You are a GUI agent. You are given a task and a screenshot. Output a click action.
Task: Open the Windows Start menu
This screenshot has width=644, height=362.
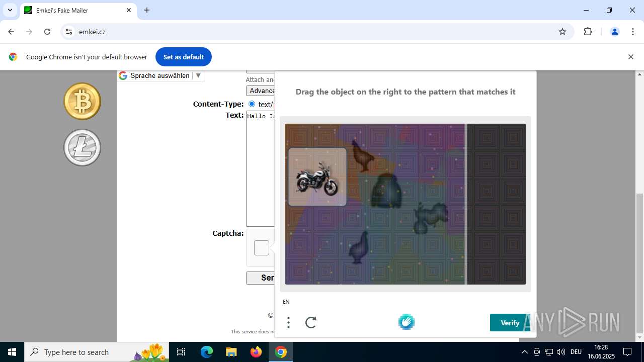[12, 352]
